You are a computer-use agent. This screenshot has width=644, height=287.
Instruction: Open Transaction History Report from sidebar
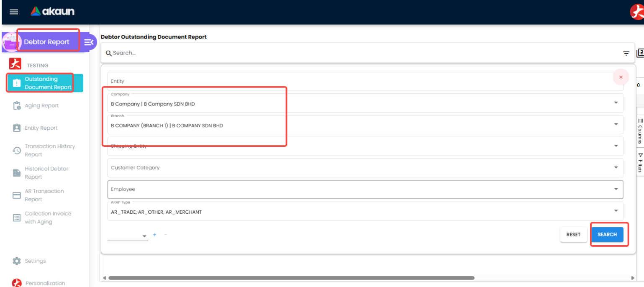point(16,150)
